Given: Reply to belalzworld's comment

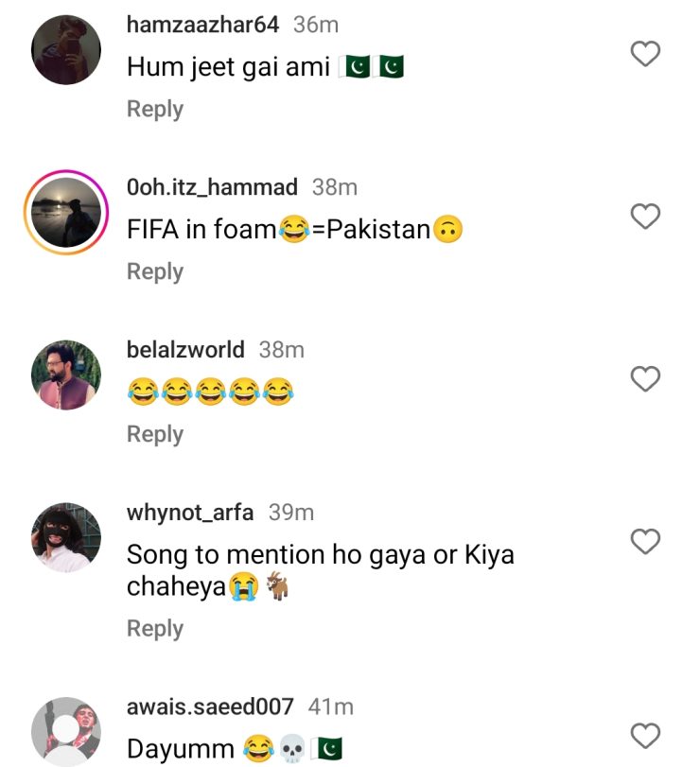Looking at the screenshot, I should coord(155,434).
